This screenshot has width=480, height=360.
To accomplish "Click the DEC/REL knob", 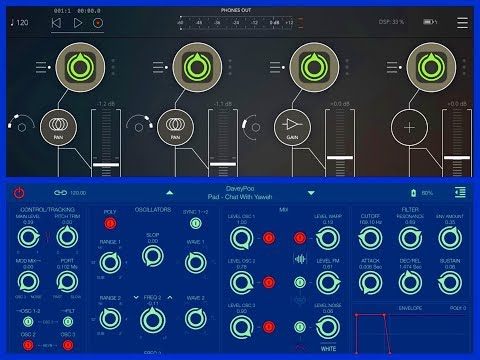I will tap(410, 283).
